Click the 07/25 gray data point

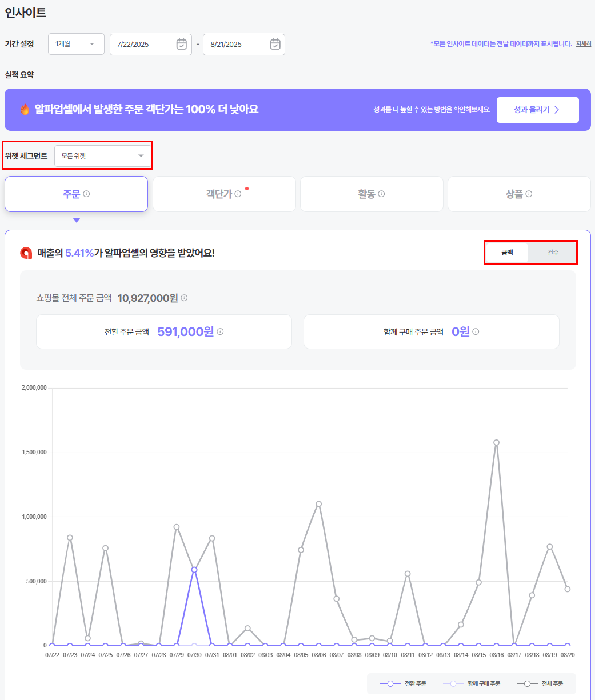click(x=105, y=548)
